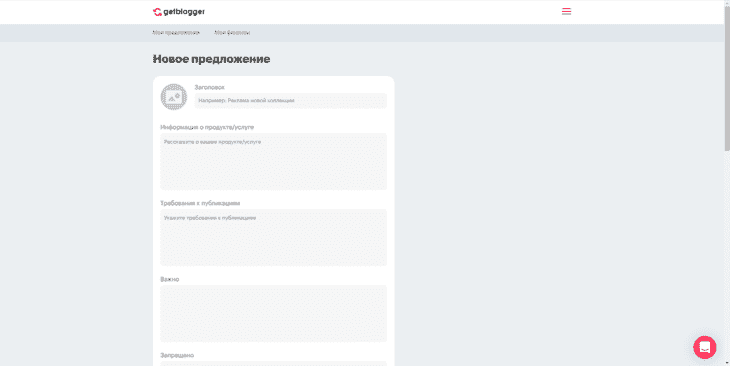Open the second tab beside Мои предложения
Screen dimensions: 730x366
click(232, 33)
